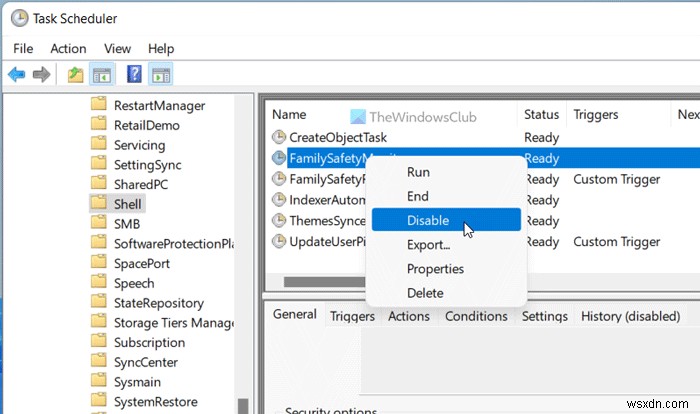This screenshot has width=700, height=414.
Task: Switch to the Triggers tab
Action: pyautogui.click(x=352, y=316)
